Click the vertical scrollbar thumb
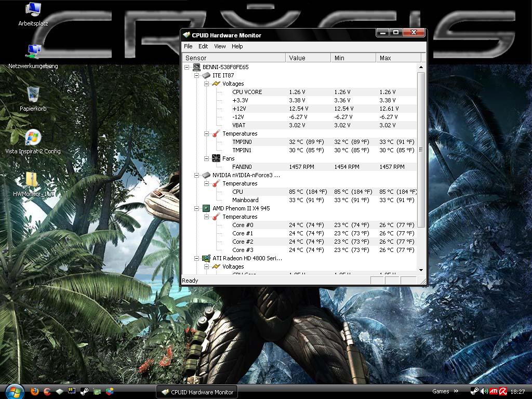This screenshot has width=532, height=399. click(x=421, y=149)
